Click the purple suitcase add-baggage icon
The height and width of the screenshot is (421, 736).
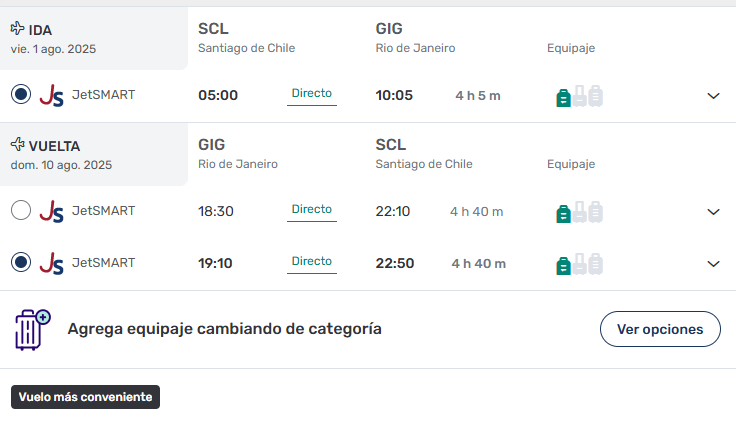[x=32, y=329]
